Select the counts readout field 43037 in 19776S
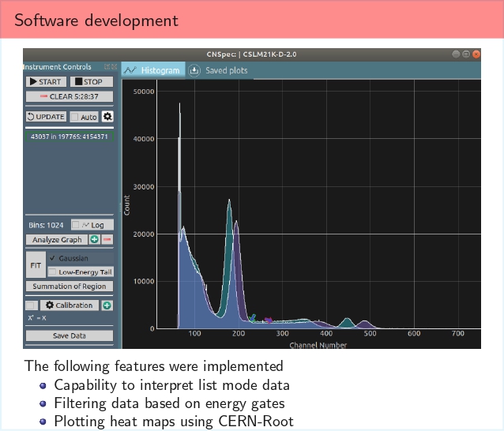The width and height of the screenshot is (504, 431). click(x=70, y=137)
